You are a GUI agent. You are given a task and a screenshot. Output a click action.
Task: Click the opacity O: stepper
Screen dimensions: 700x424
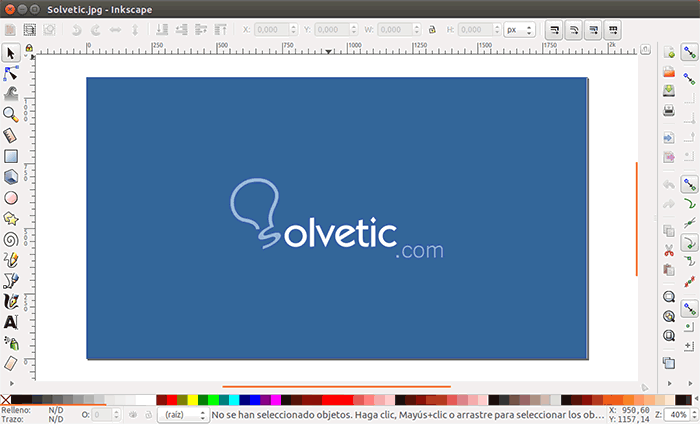tap(116, 415)
